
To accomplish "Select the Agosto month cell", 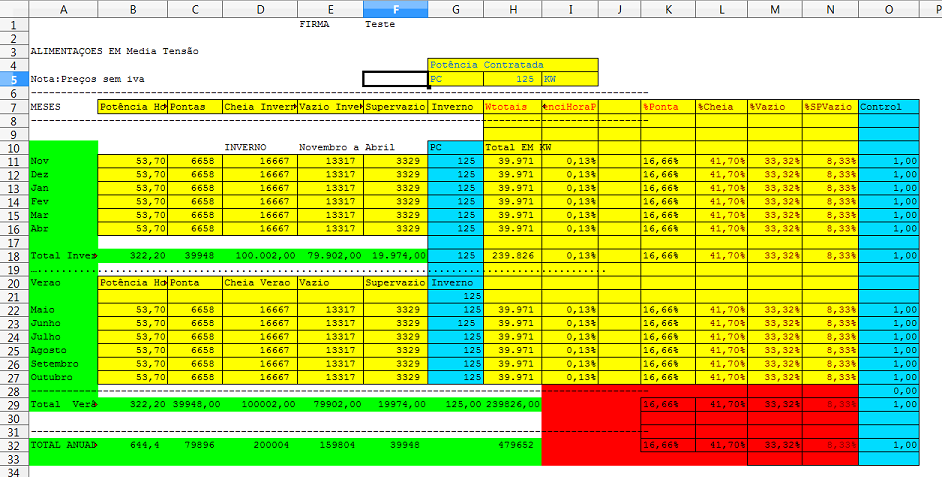I will point(63,350).
